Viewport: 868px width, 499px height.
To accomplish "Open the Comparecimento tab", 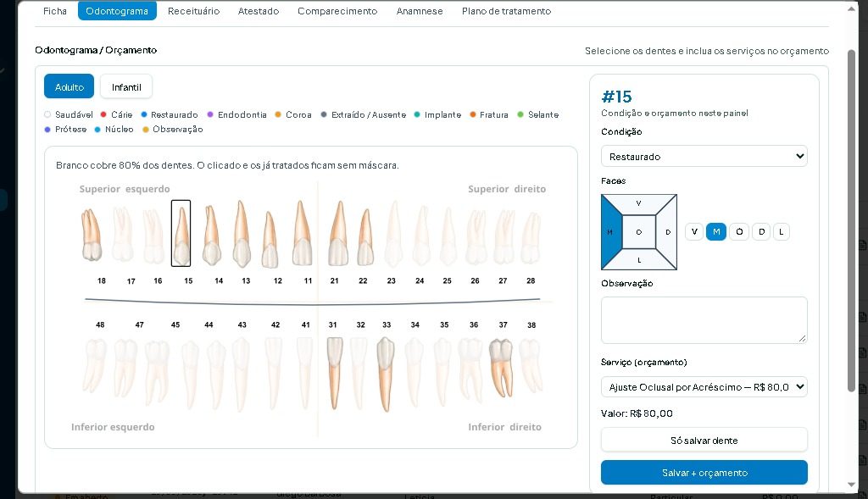I will click(x=337, y=11).
